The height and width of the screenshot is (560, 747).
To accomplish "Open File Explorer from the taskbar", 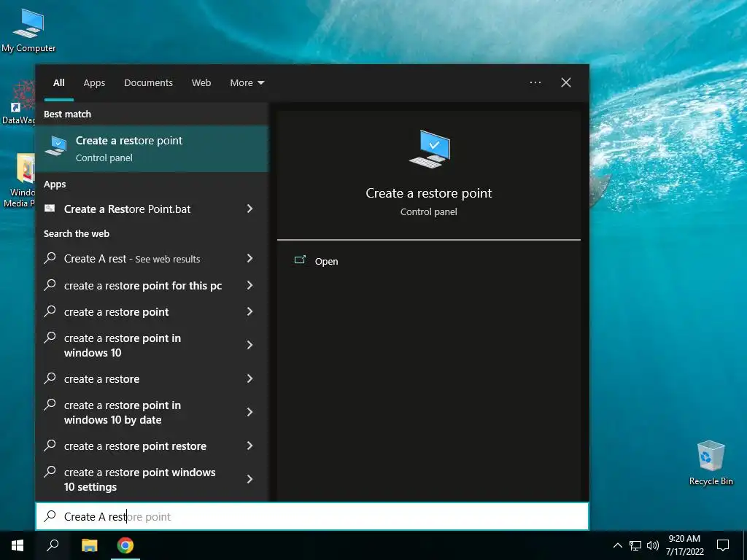I will pos(89,545).
